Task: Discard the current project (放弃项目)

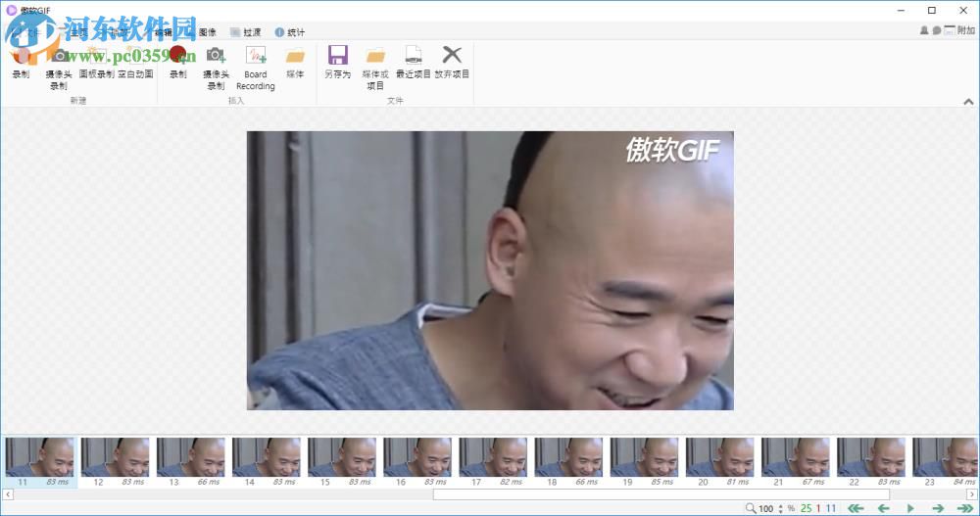Action: point(452,63)
